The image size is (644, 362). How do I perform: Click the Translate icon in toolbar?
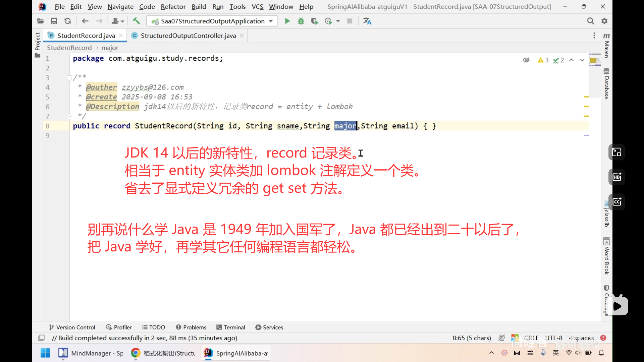367,21
